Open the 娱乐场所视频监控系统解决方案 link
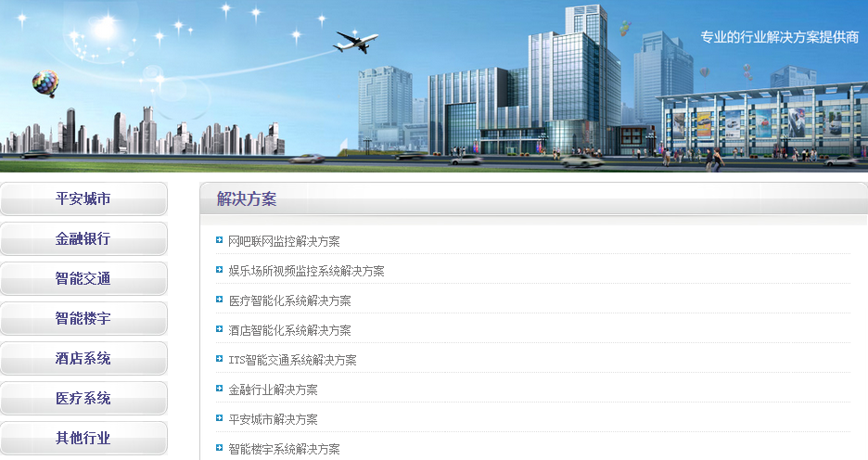Viewport: 868px width, 460px height. click(306, 271)
